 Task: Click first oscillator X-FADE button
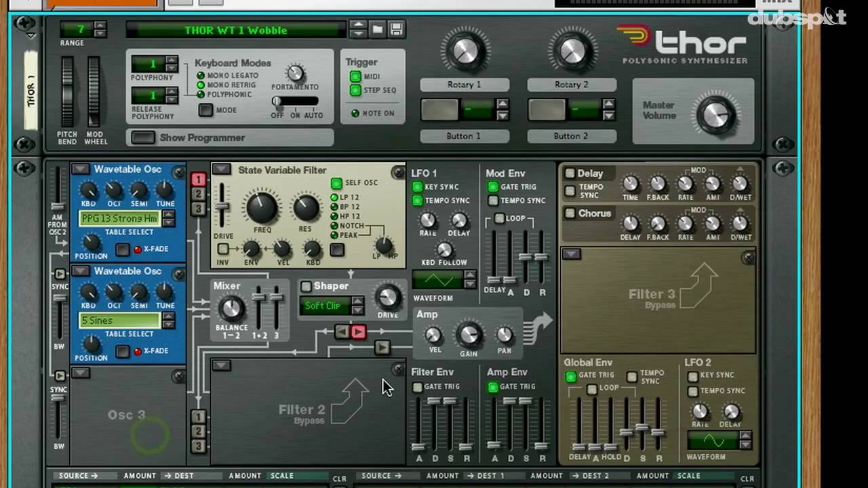pos(122,249)
